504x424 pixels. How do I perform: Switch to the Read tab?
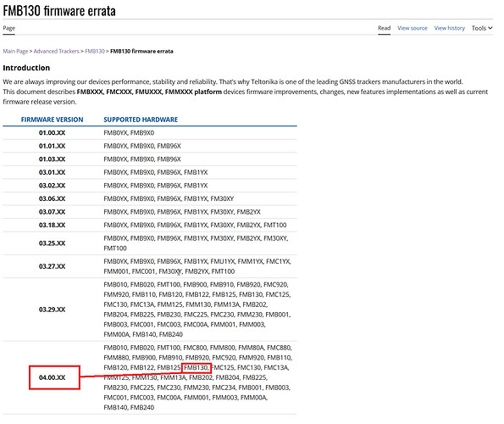tap(384, 28)
